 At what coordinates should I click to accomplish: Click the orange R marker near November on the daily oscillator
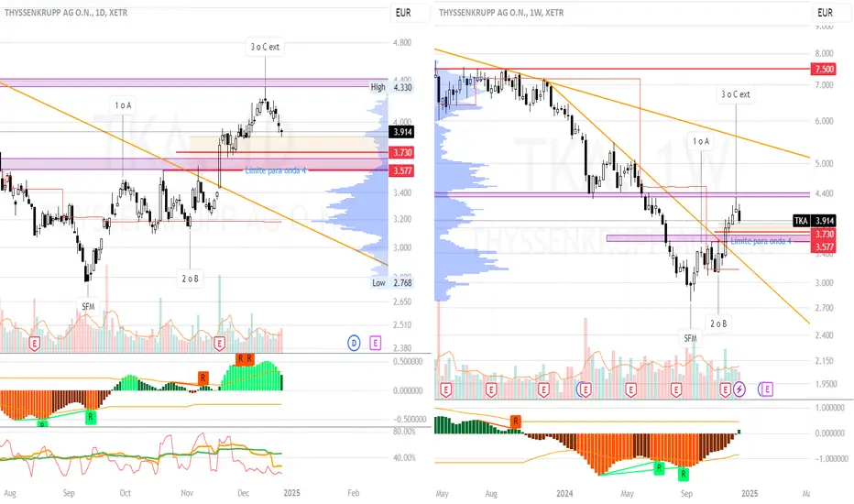click(x=203, y=377)
